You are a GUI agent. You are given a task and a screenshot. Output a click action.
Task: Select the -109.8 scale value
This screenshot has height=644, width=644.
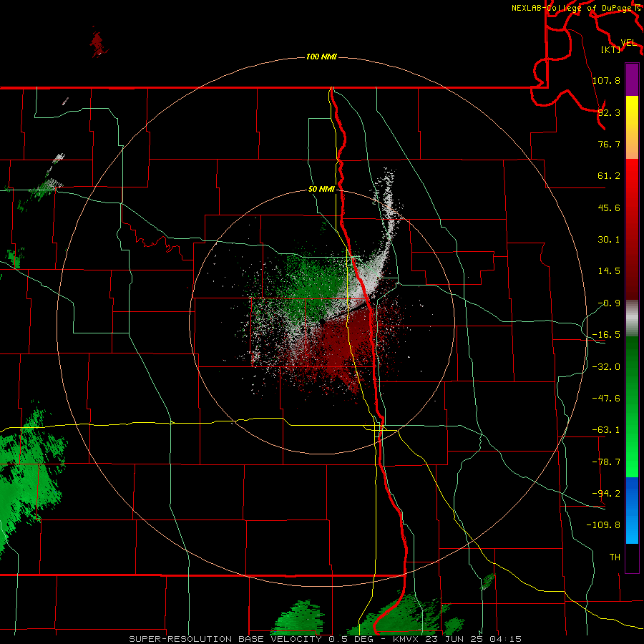pos(603,525)
